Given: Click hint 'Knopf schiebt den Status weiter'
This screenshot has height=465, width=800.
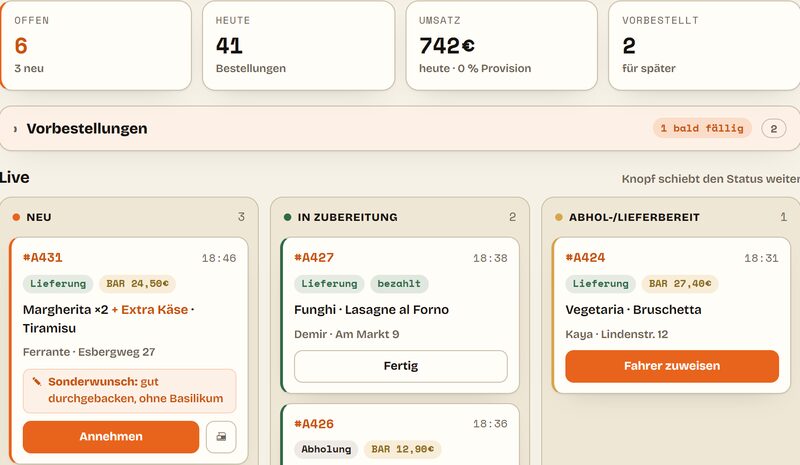Looking at the screenshot, I should (x=711, y=179).
